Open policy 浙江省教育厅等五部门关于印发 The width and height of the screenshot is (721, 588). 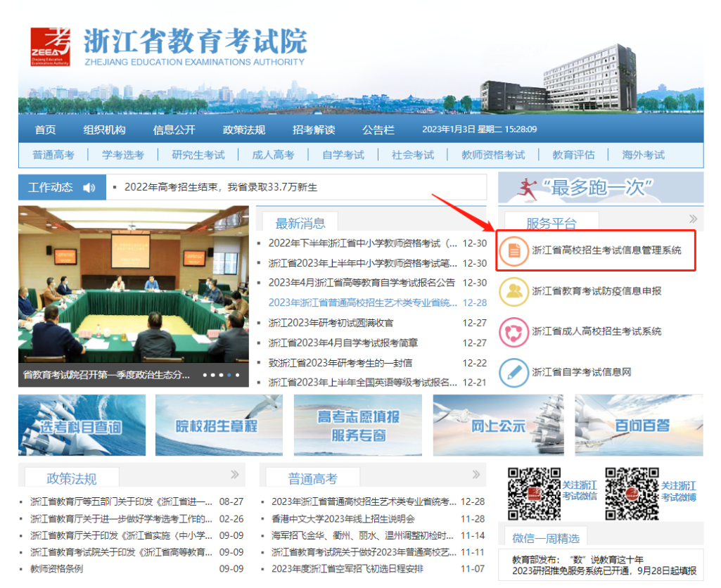point(122,501)
